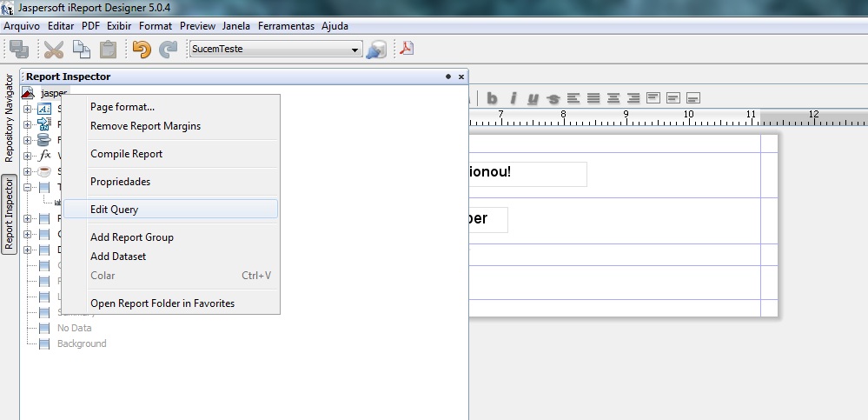
Task: Toggle strikethrough text formatting
Action: click(553, 98)
